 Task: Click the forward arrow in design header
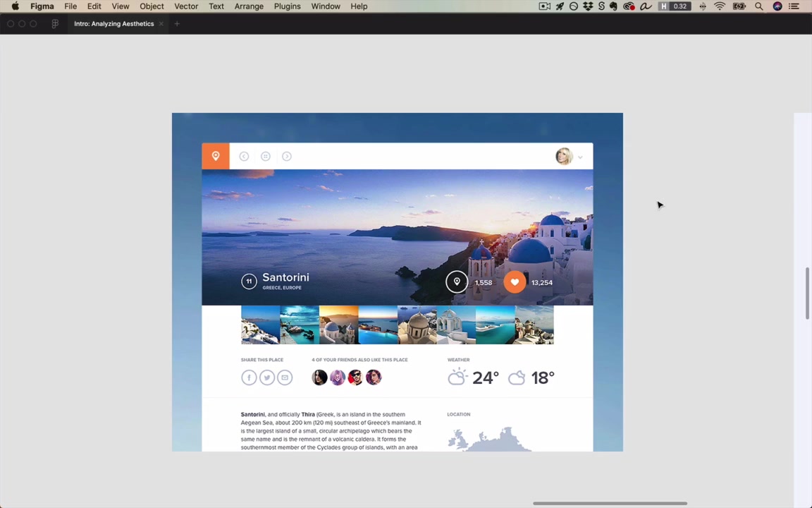coord(286,156)
